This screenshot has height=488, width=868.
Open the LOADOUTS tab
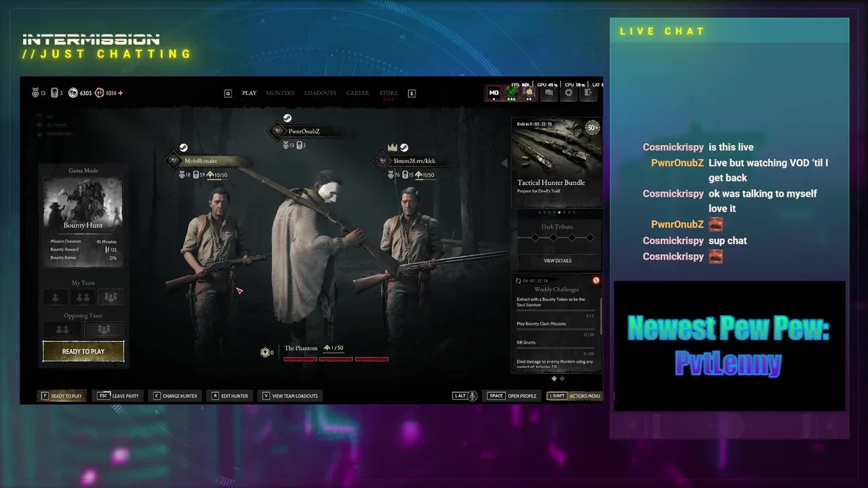pyautogui.click(x=320, y=93)
